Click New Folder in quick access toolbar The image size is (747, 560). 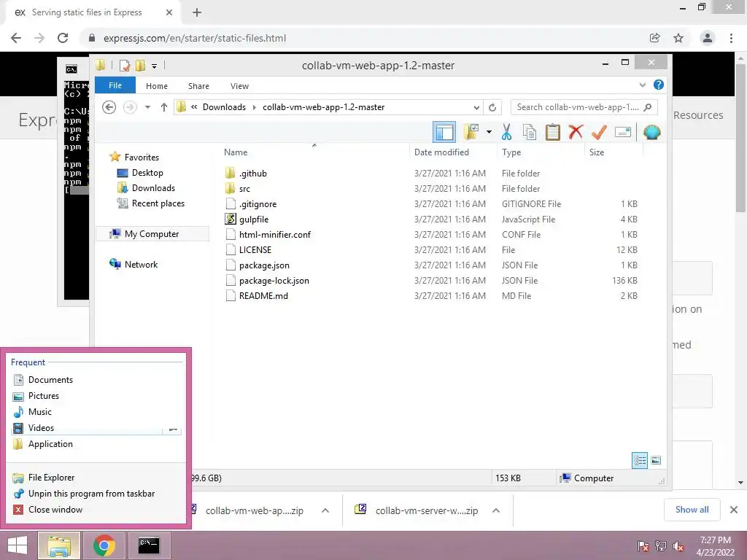click(141, 66)
